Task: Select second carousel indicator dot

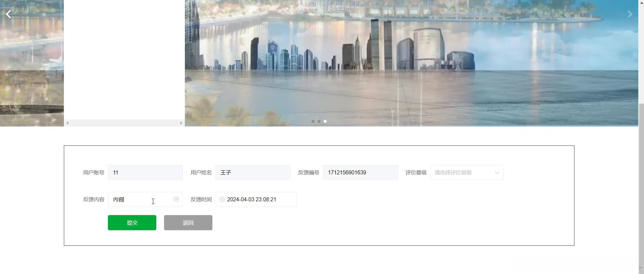Action: pyautogui.click(x=319, y=121)
